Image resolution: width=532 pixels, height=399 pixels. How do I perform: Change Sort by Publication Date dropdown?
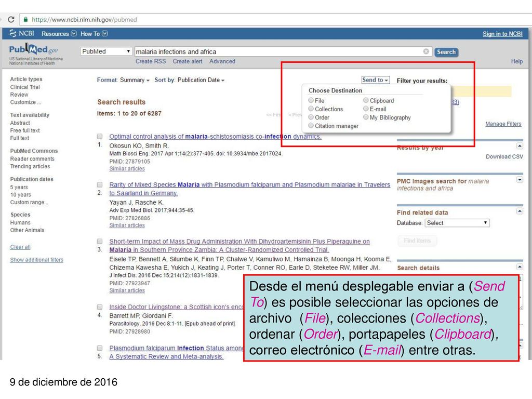point(189,80)
